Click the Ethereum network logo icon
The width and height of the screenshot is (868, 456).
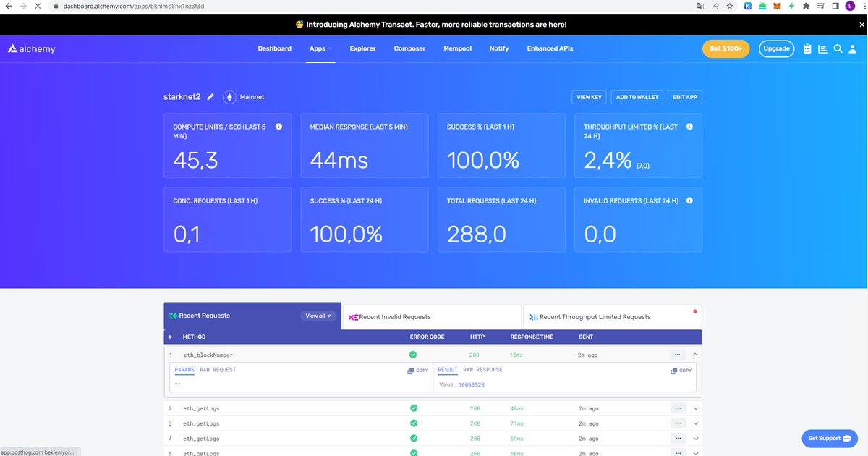pyautogui.click(x=229, y=97)
